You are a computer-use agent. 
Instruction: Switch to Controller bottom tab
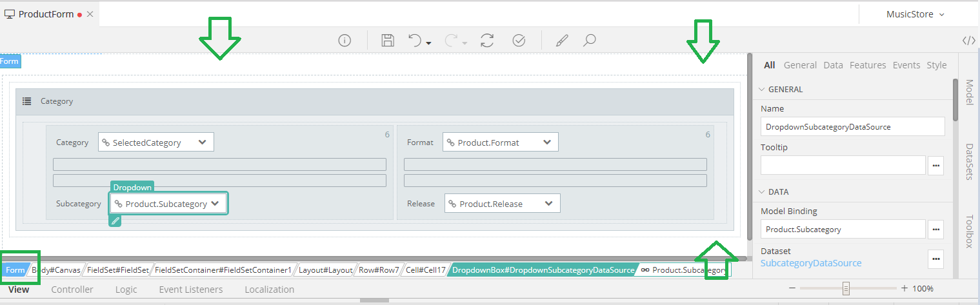72,290
